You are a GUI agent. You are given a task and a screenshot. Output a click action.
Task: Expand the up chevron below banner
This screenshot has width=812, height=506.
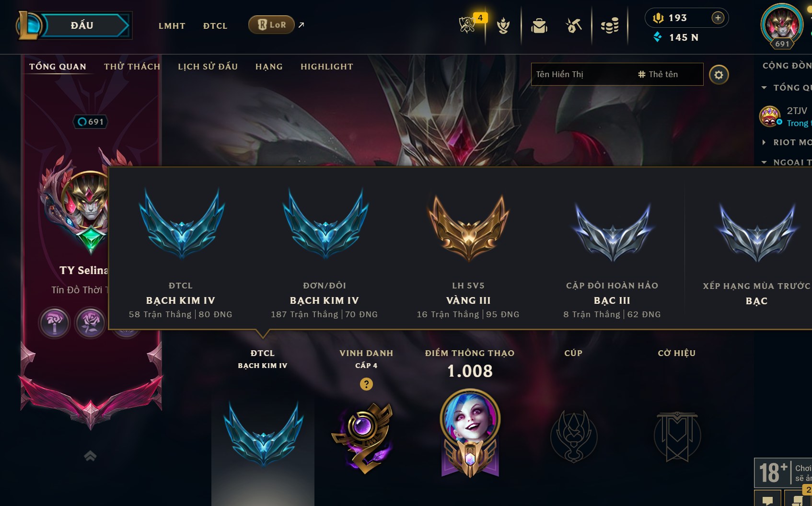tap(90, 456)
